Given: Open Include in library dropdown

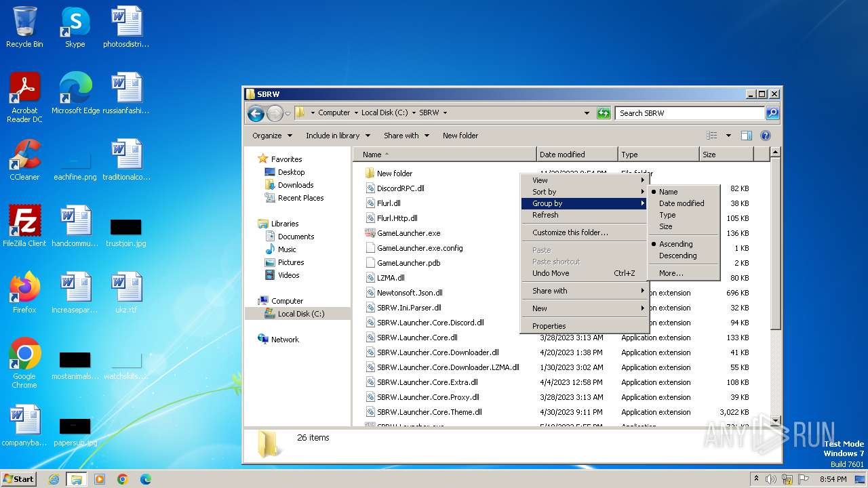Looking at the screenshot, I should click(337, 136).
